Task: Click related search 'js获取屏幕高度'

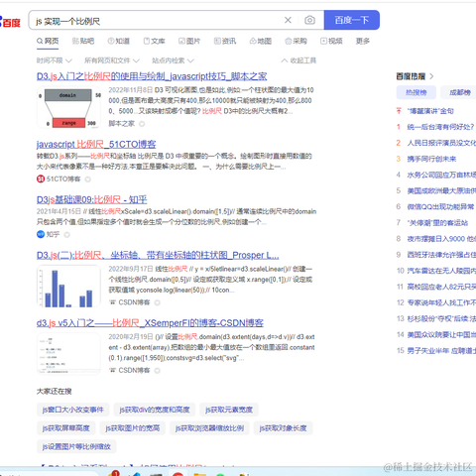Action: [65, 428]
